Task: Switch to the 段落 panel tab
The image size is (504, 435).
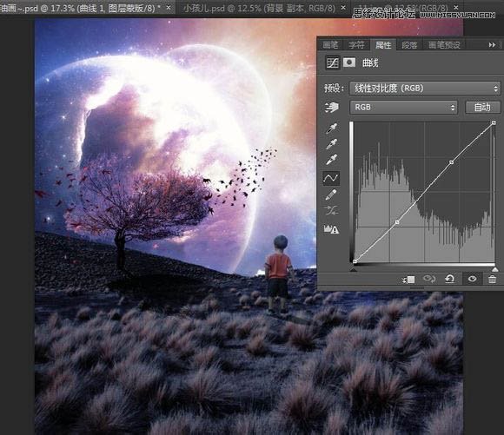Action: 409,45
